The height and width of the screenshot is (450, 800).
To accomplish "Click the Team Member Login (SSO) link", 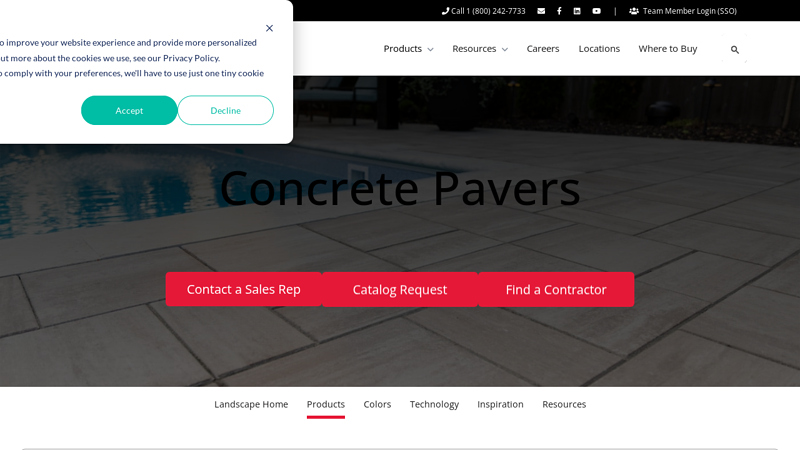I will 683,11.
